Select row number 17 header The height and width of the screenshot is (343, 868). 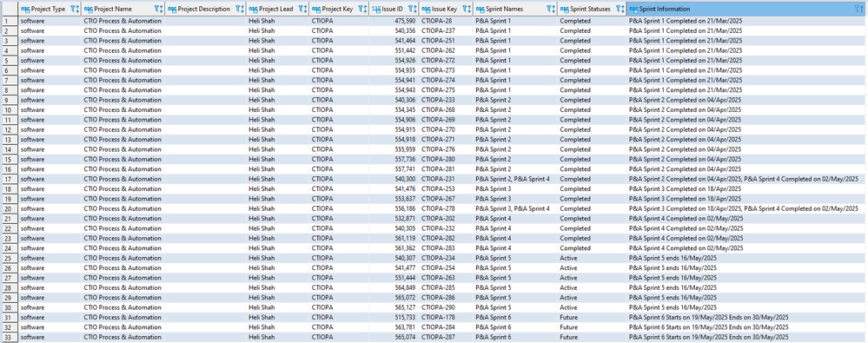tap(9, 179)
